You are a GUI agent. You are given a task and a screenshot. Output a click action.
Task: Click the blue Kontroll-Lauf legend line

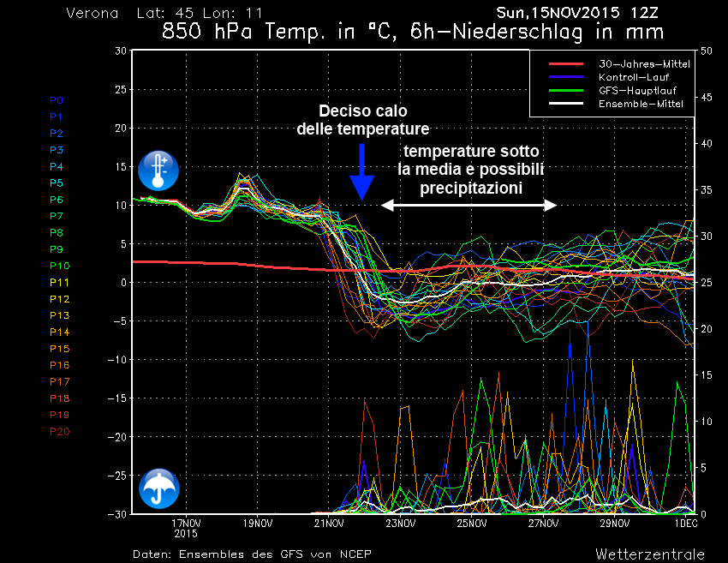tap(566, 76)
